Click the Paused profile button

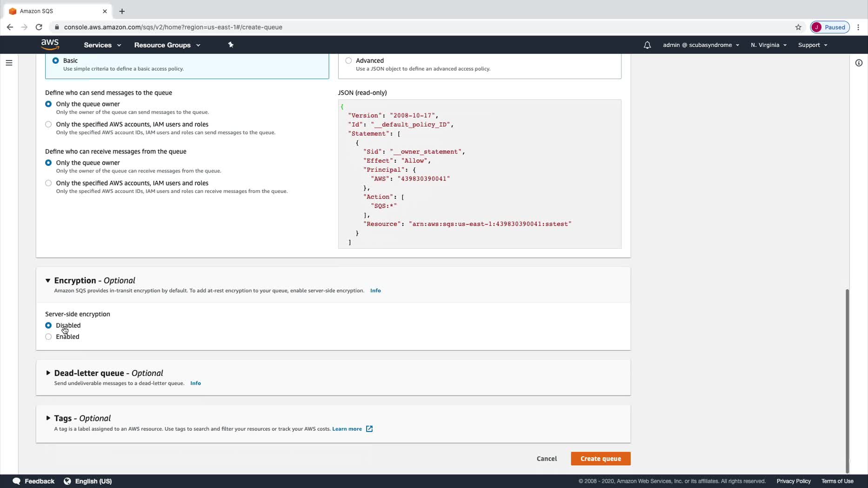pyautogui.click(x=830, y=27)
